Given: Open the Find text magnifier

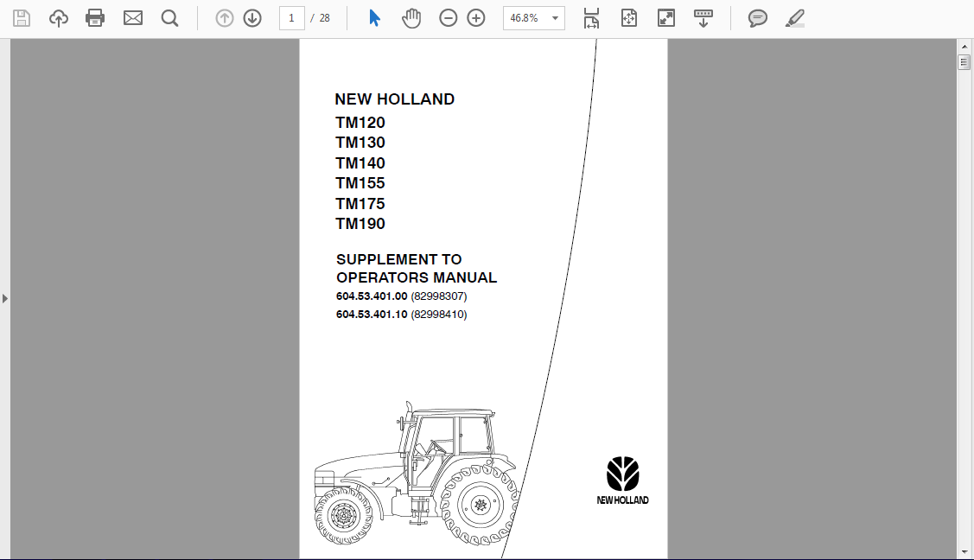Looking at the screenshot, I should tap(169, 18).
